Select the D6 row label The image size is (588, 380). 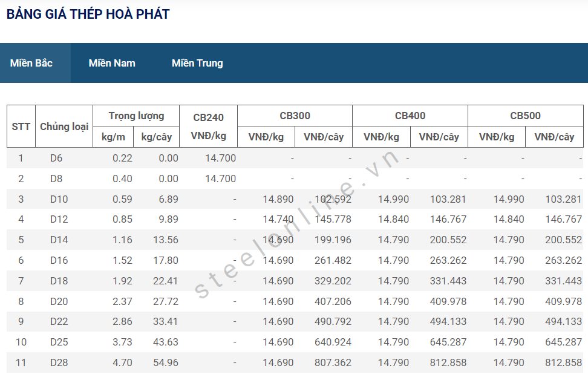tap(56, 159)
